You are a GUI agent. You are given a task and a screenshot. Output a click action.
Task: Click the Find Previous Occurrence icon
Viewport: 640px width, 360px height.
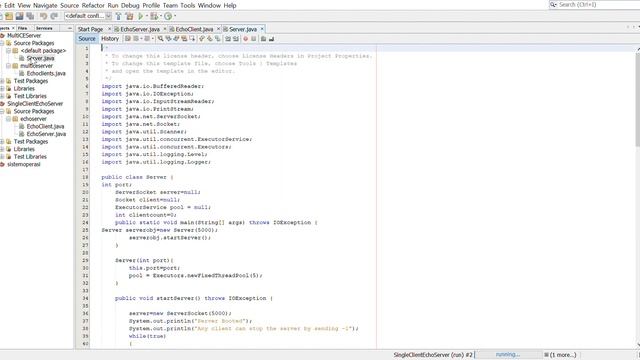click(x=168, y=39)
